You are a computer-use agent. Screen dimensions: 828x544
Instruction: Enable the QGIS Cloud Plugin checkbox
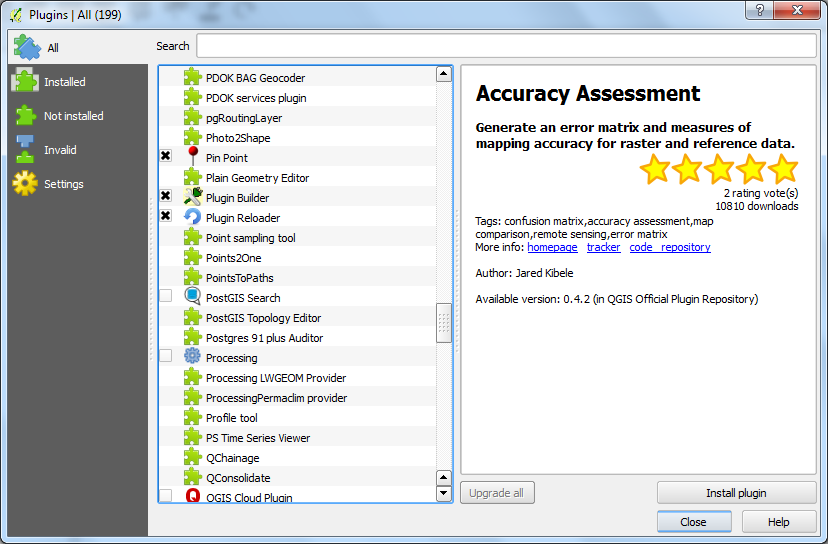[166, 495]
